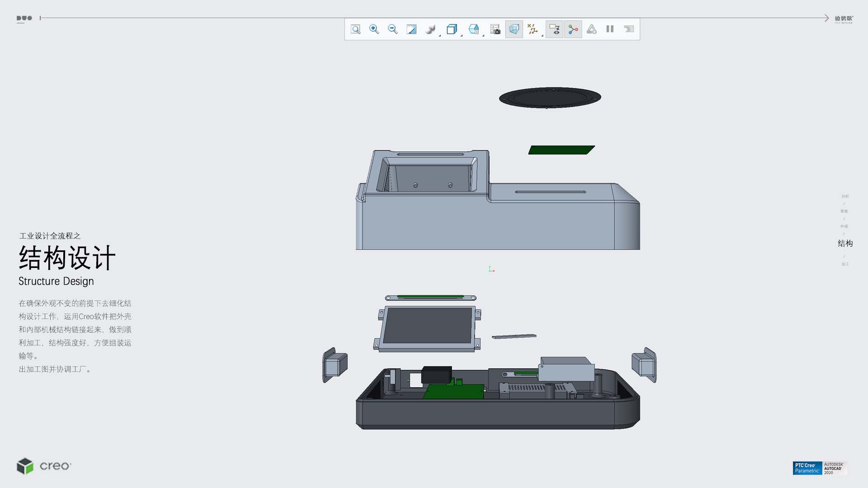Click the Refit (zoom to fit) icon
Viewport: 868px width, 488px height.
tap(355, 29)
